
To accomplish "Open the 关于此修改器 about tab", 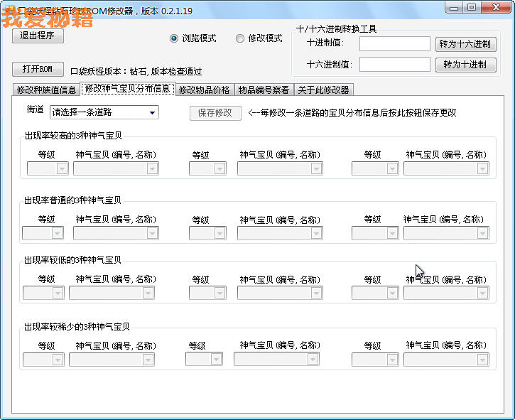I will coord(323,90).
